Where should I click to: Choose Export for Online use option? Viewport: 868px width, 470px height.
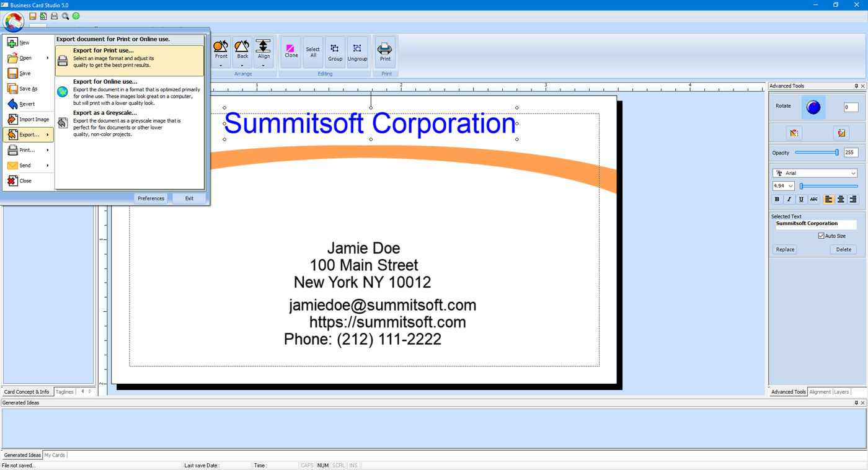coord(130,92)
